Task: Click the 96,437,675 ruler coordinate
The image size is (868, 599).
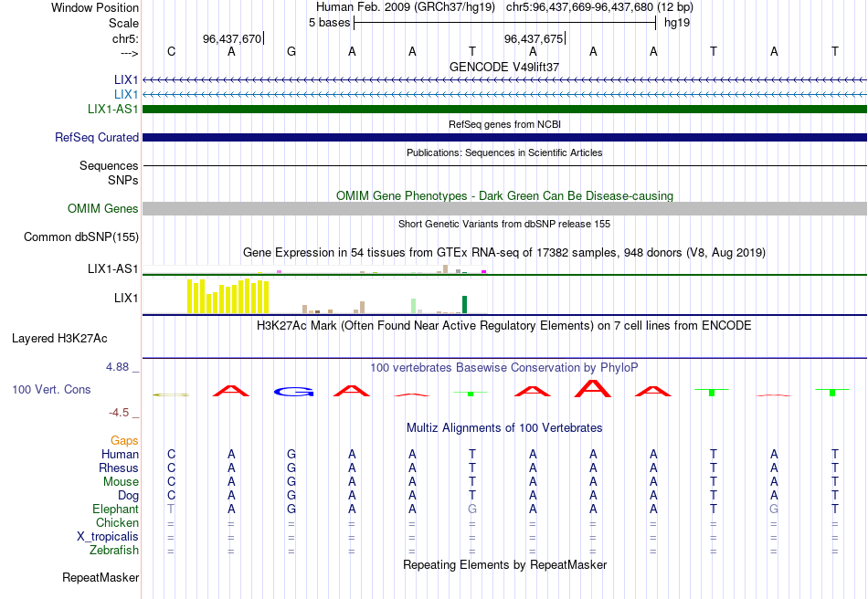Action: (x=534, y=38)
